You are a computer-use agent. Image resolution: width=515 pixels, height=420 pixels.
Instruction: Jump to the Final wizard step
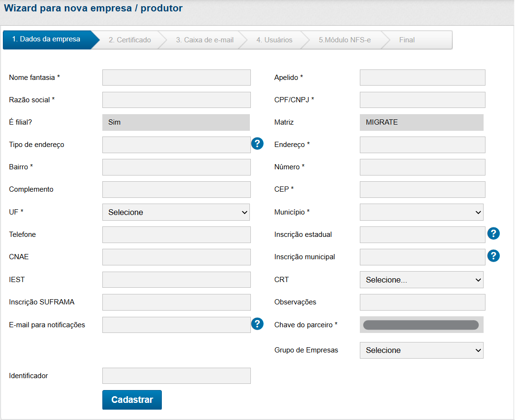(x=407, y=40)
